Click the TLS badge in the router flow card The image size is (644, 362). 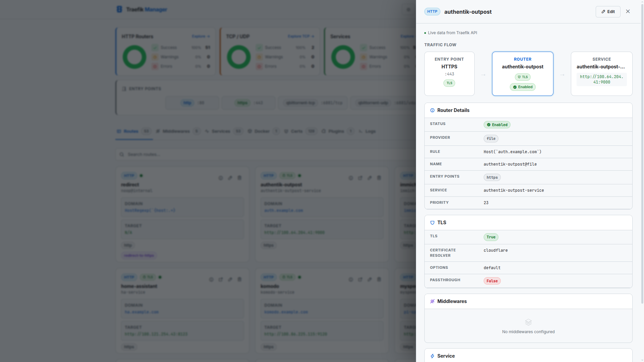tap(523, 77)
